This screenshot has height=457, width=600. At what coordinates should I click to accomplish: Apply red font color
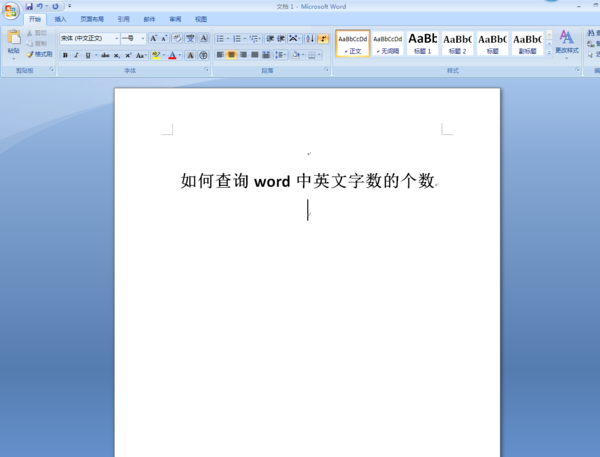173,55
